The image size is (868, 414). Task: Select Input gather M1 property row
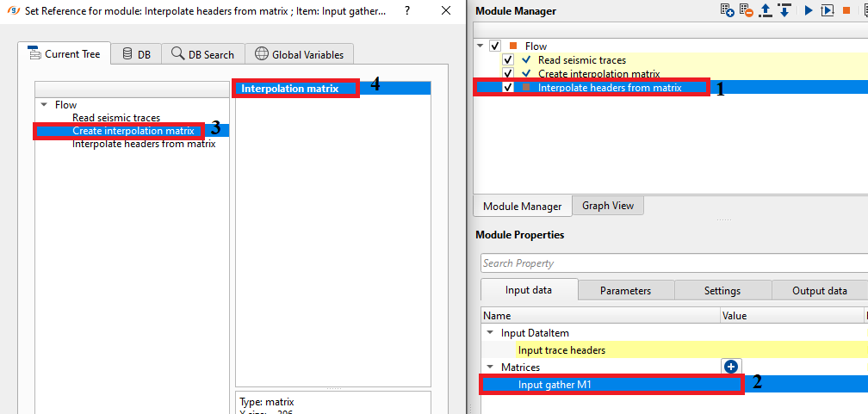[x=674, y=384]
